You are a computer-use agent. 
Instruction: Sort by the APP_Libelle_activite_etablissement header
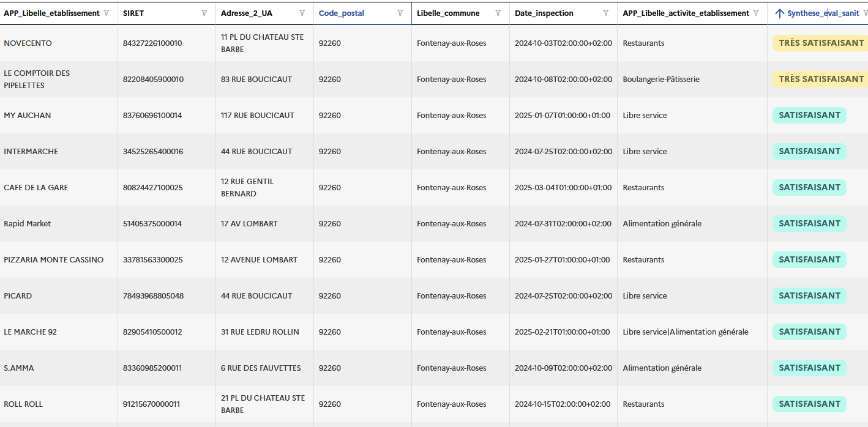coord(686,13)
